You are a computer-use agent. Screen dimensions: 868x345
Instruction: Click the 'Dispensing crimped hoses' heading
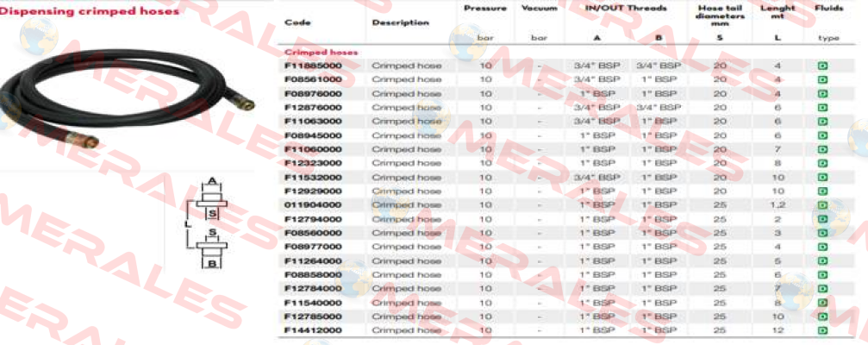point(90,11)
